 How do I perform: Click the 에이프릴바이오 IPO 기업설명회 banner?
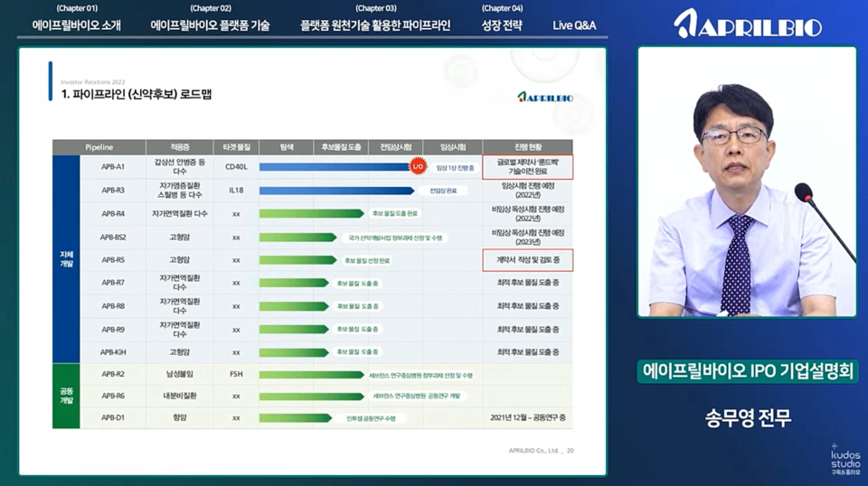pyautogui.click(x=747, y=371)
